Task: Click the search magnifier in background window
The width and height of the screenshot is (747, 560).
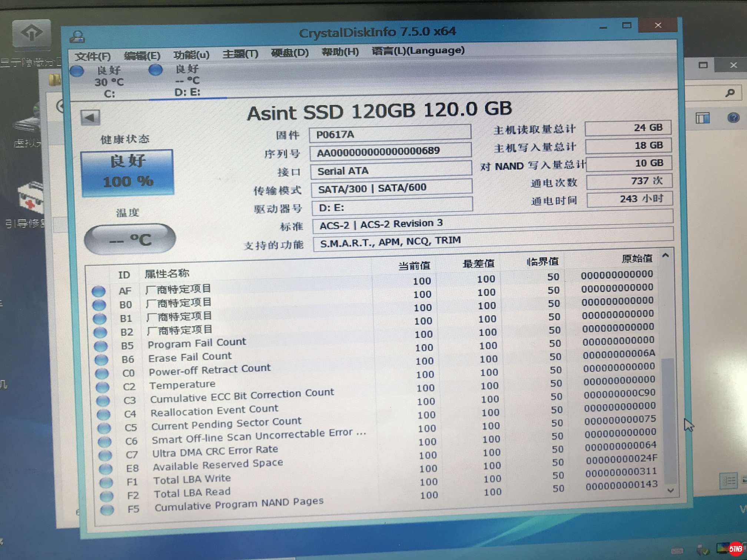Action: (730, 93)
